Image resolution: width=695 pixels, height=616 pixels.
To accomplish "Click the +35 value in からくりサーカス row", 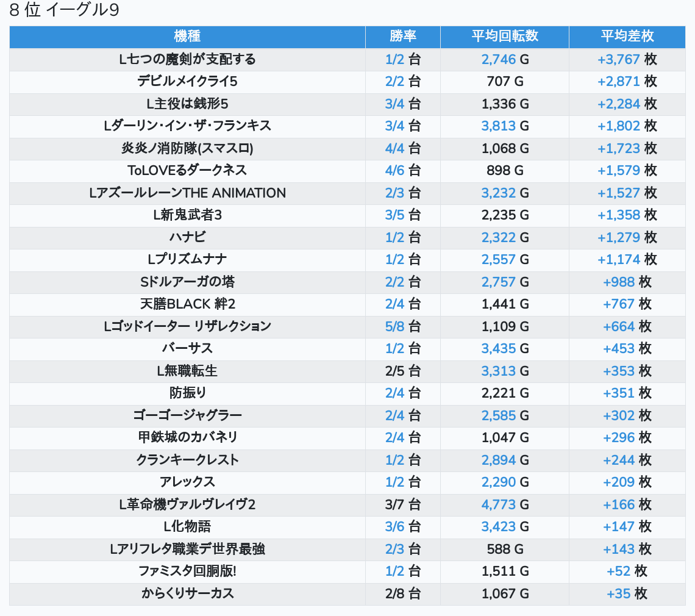I will pyautogui.click(x=619, y=593).
